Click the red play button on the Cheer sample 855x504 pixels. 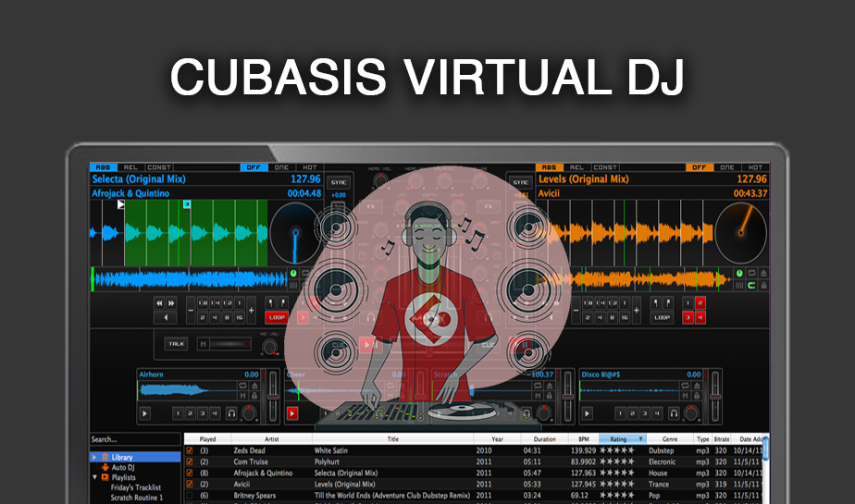pos(292,413)
